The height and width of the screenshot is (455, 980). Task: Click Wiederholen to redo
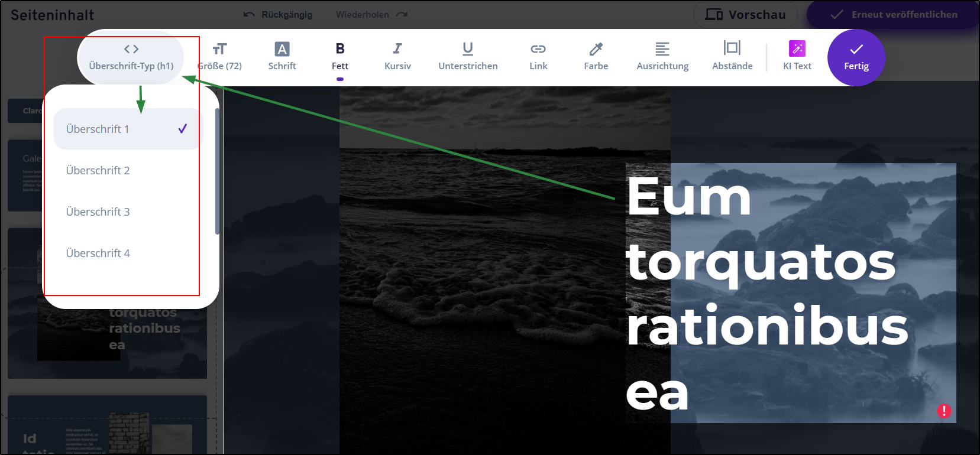(x=372, y=15)
